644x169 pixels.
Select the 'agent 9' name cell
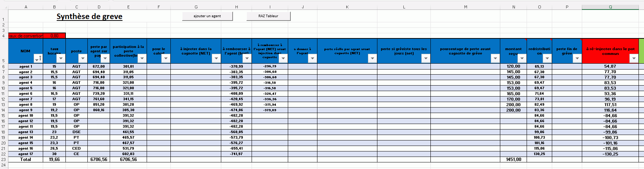(x=26, y=110)
